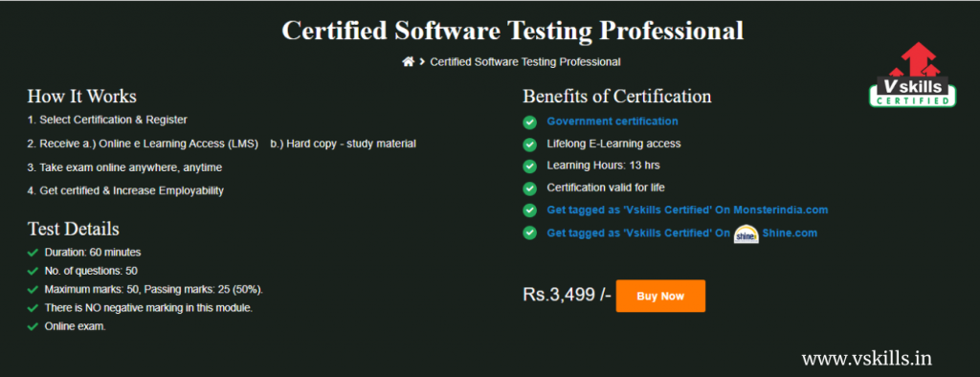Click green check beside Learning Hours
This screenshot has width=980, height=377.
(529, 166)
